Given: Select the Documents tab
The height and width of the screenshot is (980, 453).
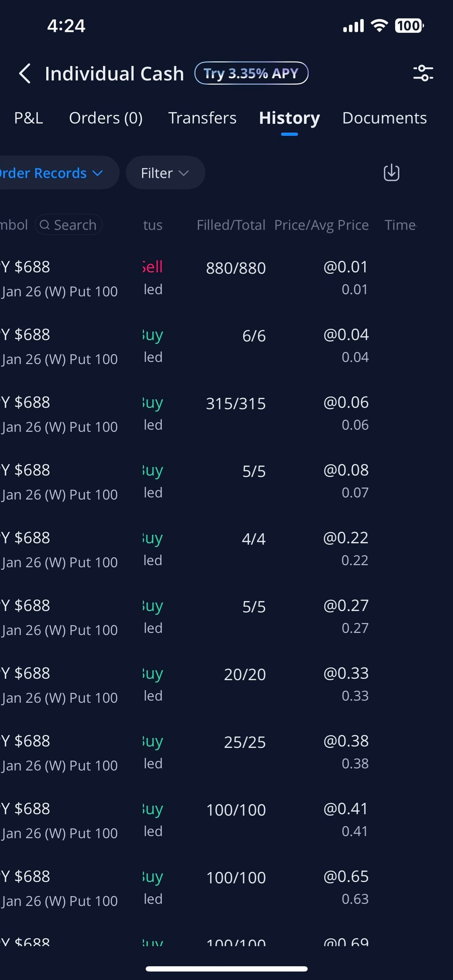Looking at the screenshot, I should tap(384, 118).
